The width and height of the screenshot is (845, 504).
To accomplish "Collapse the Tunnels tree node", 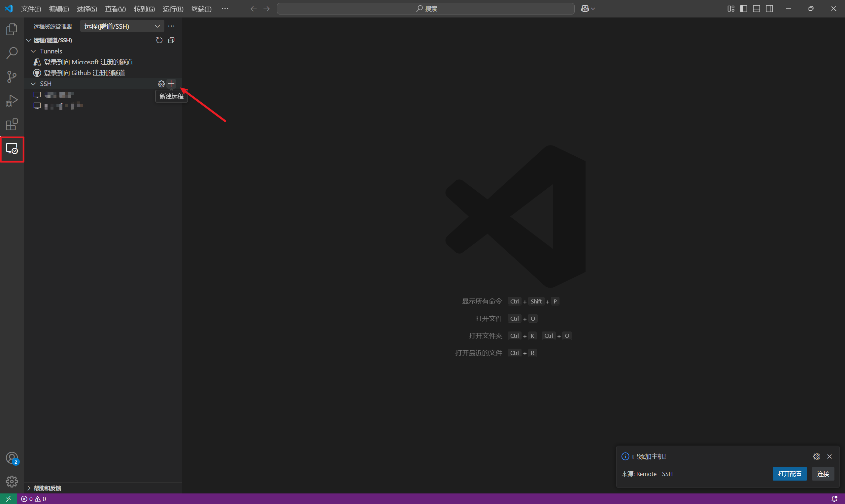I will [33, 51].
